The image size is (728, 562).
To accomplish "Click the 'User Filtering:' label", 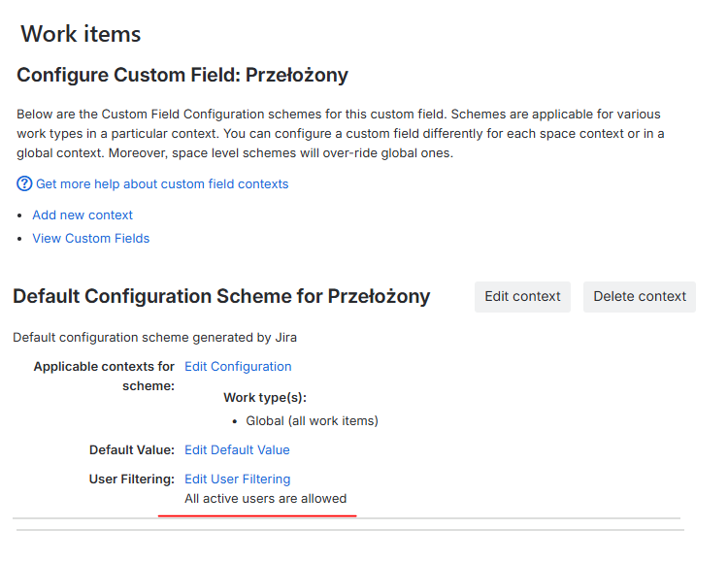I will [131, 479].
